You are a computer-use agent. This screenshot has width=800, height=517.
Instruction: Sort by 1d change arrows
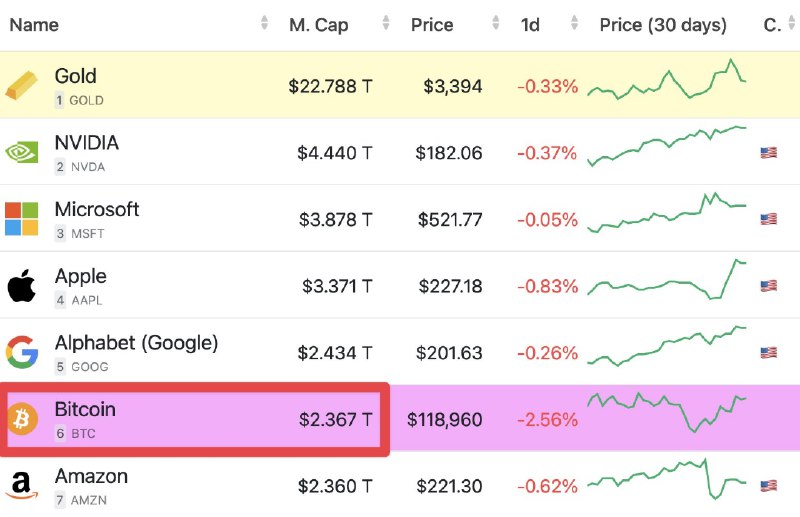coord(574,23)
